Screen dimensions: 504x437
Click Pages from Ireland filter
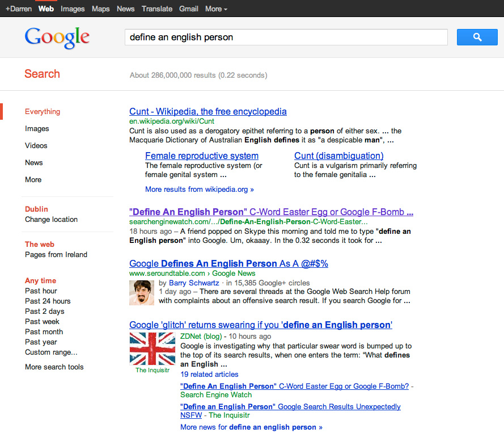pyautogui.click(x=56, y=254)
